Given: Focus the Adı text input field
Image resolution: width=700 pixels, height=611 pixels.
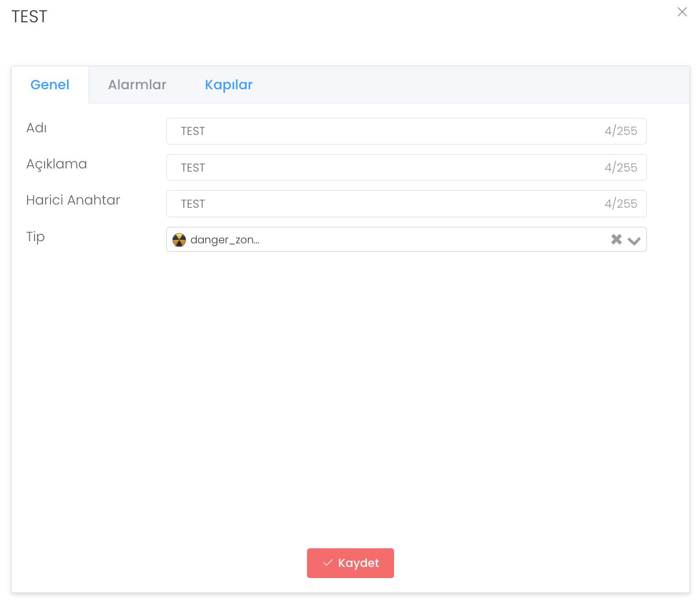Looking at the screenshot, I should coord(388,131).
